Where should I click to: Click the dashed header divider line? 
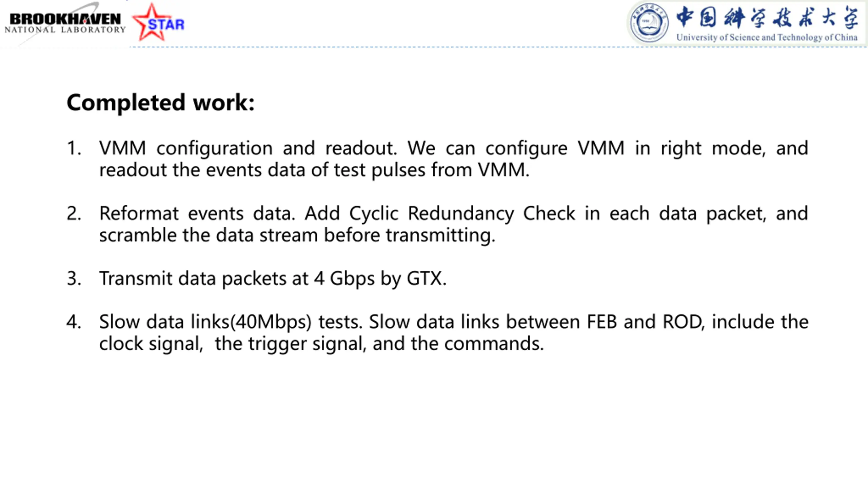coord(498,47)
